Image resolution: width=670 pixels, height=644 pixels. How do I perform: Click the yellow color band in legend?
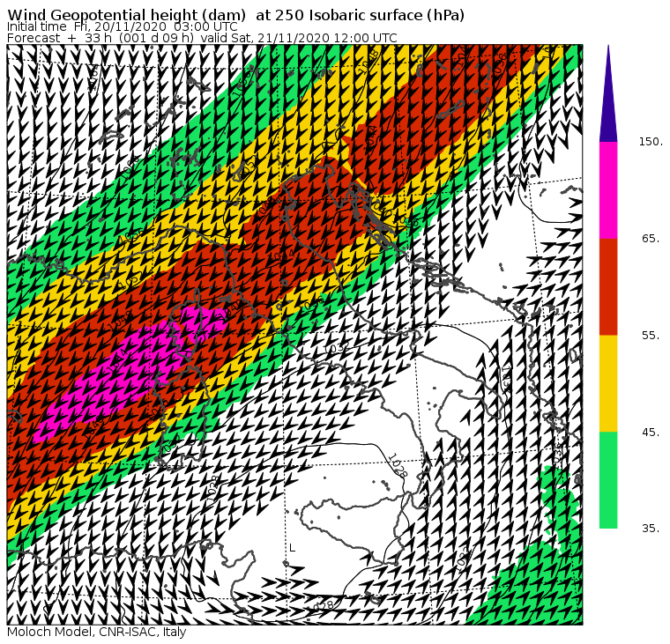click(608, 383)
